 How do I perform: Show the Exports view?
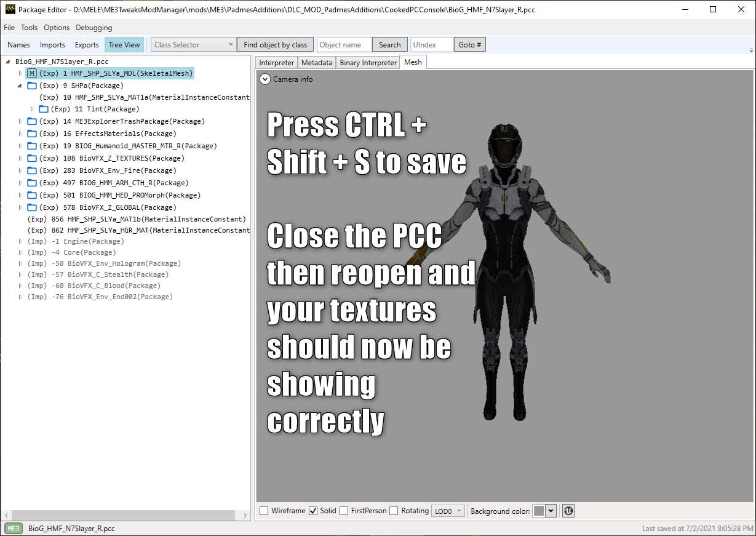87,44
